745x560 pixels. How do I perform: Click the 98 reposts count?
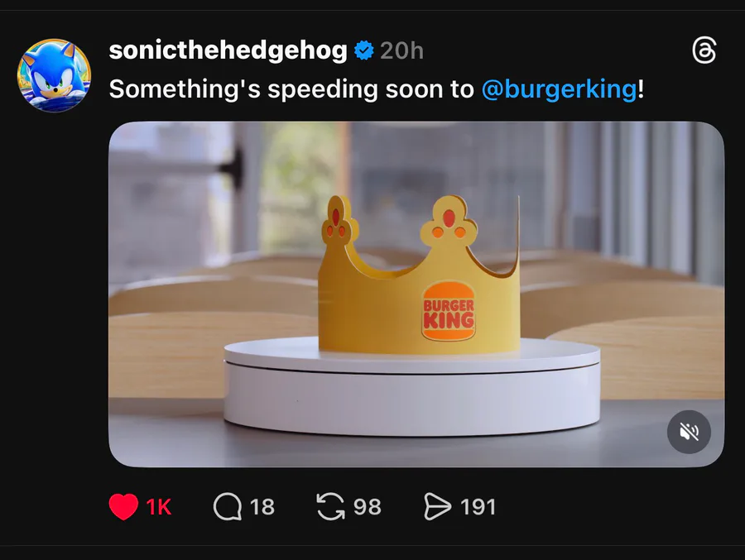click(368, 506)
